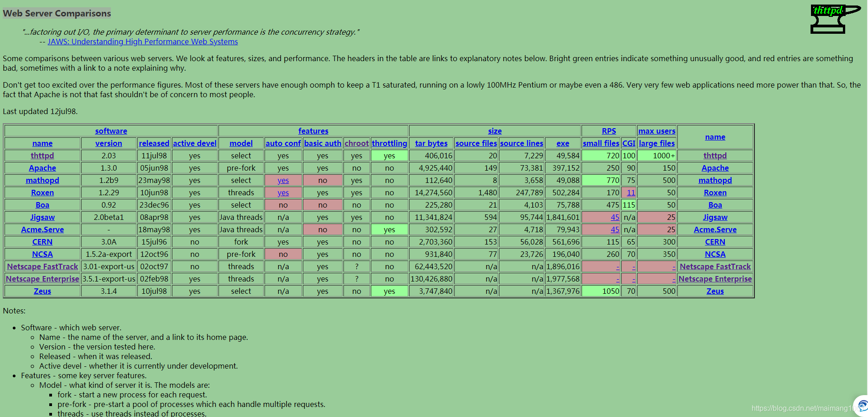Image resolution: width=868 pixels, height=417 pixels.
Task: Select Boa CGI value 115
Action: click(629, 205)
